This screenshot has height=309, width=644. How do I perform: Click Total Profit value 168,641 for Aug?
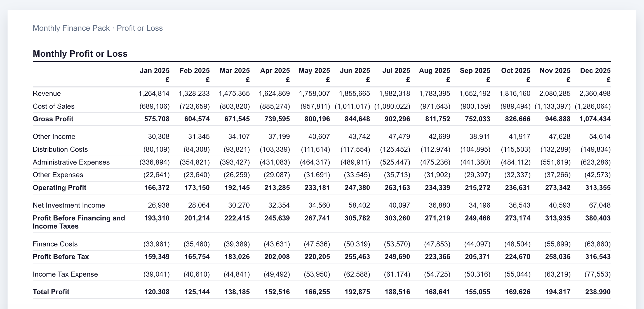438,292
